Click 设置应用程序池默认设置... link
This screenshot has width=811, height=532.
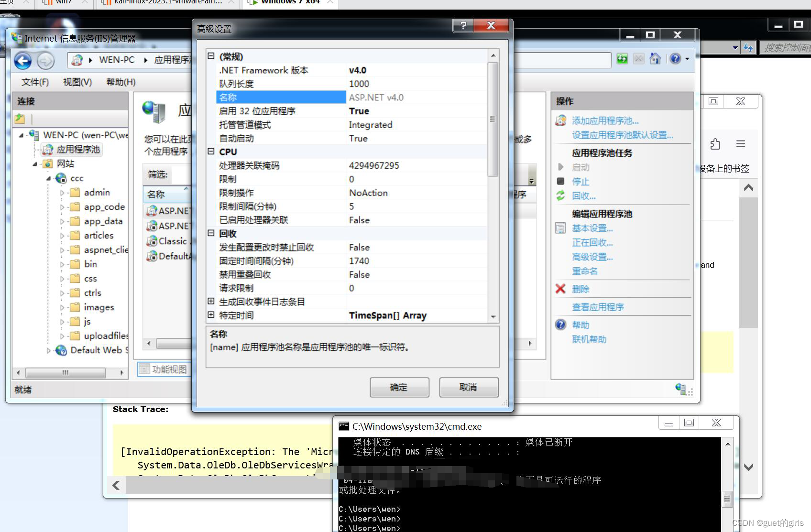623,135
